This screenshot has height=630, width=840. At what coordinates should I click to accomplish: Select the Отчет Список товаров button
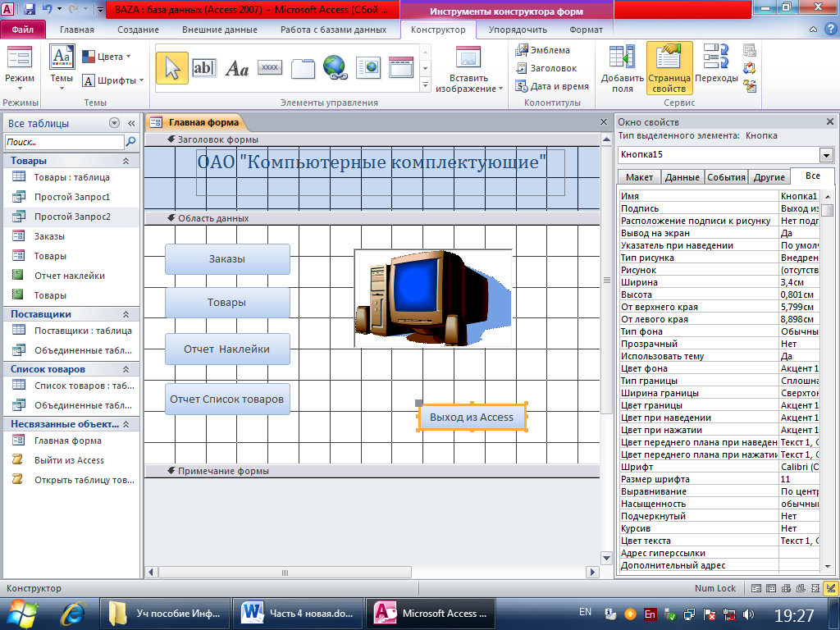(227, 399)
